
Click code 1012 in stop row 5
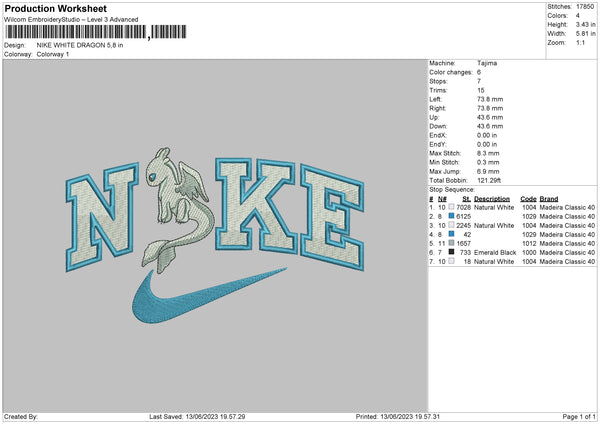tap(529, 243)
